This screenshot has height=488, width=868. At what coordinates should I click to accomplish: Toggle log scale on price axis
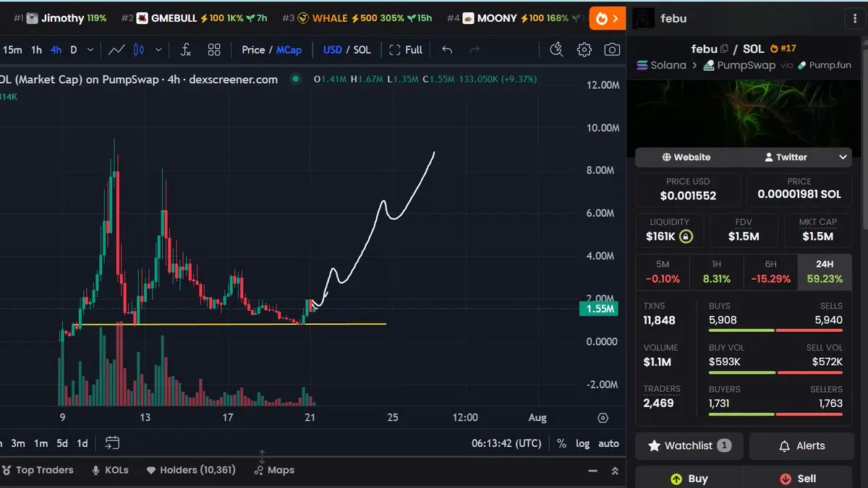tap(582, 443)
